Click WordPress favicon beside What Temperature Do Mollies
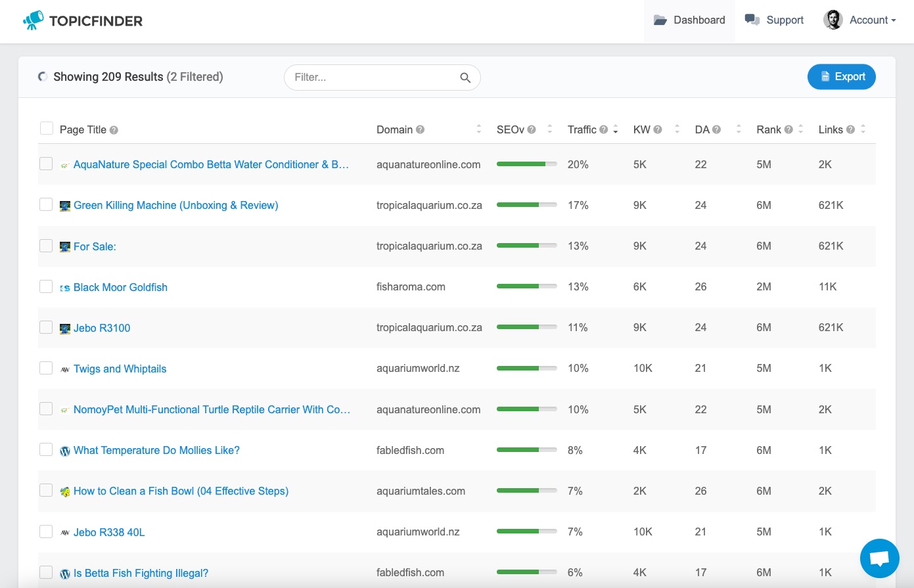 click(65, 451)
